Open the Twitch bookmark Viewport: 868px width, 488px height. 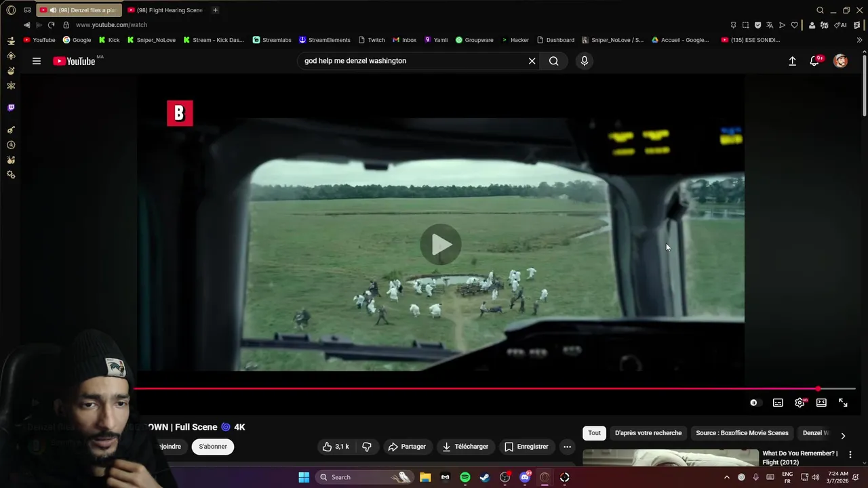coord(372,40)
